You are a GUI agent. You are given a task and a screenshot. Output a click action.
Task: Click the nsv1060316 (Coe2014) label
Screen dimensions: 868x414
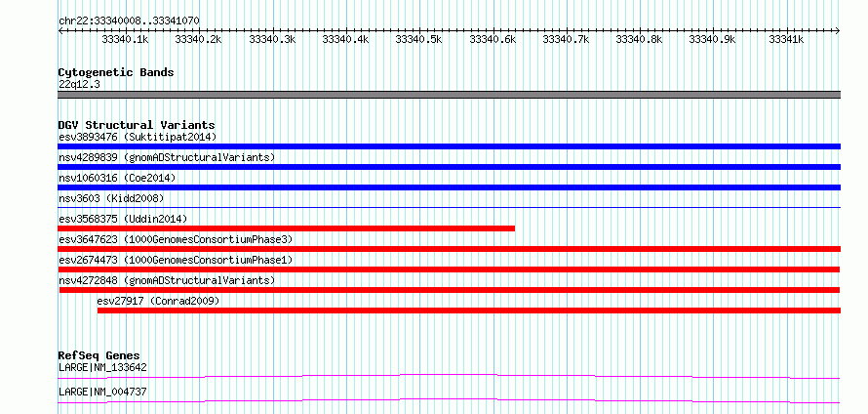point(117,178)
